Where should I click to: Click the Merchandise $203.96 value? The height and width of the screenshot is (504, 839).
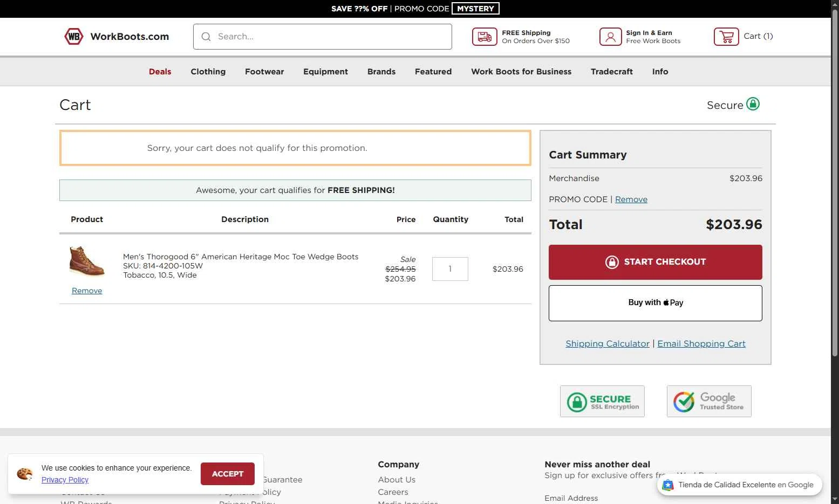pyautogui.click(x=746, y=178)
